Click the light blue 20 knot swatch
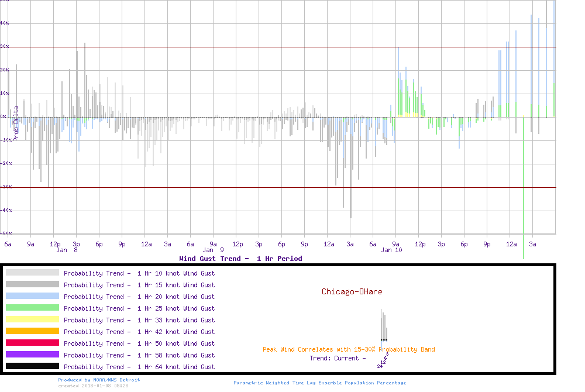This screenshot has width=585, height=392. point(32,296)
